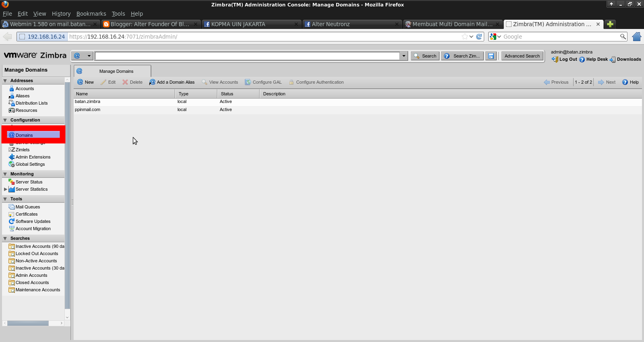Click the toolbar Help button
This screenshot has height=342, width=644.
click(630, 82)
